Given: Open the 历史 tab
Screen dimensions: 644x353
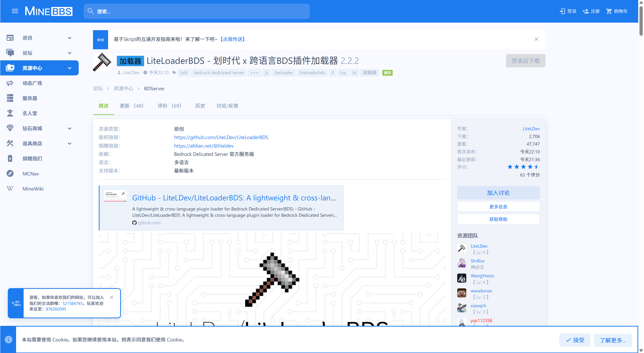Looking at the screenshot, I should click(x=200, y=106).
